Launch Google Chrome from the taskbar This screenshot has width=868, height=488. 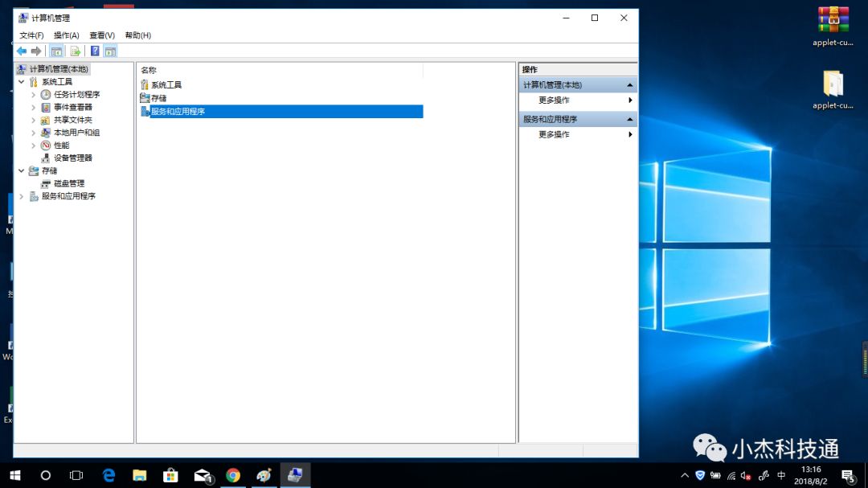pos(233,475)
